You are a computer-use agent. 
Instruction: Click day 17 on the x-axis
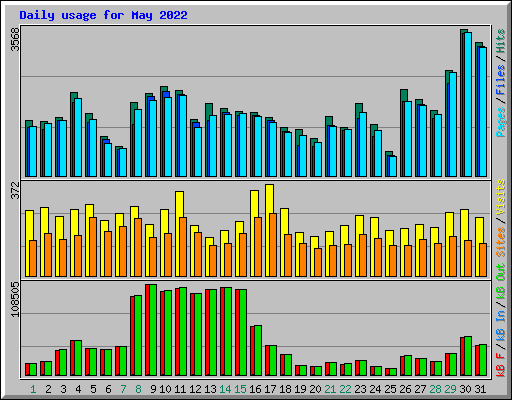(270, 389)
